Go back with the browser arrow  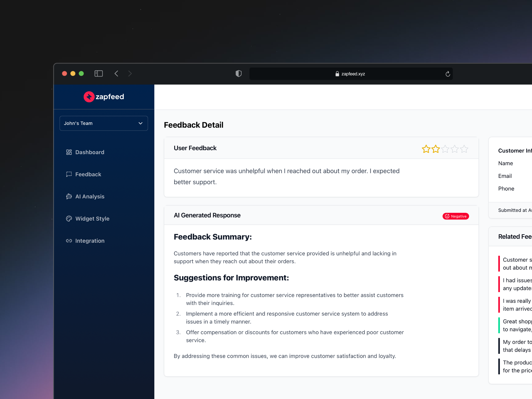pyautogui.click(x=116, y=73)
